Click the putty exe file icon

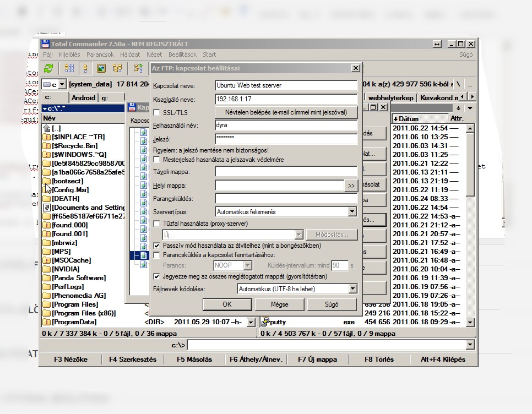coord(265,322)
